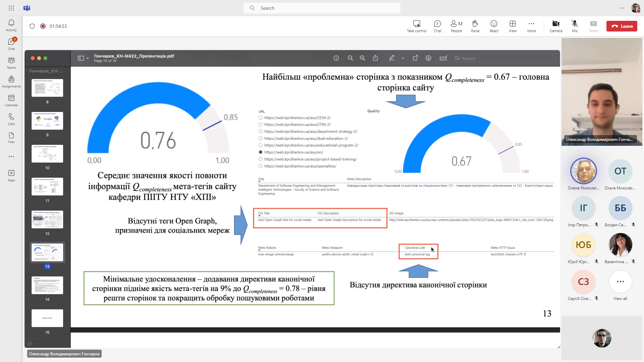Expand the PDF sidebar view dropdown
The width and height of the screenshot is (644, 362).
coord(88,58)
